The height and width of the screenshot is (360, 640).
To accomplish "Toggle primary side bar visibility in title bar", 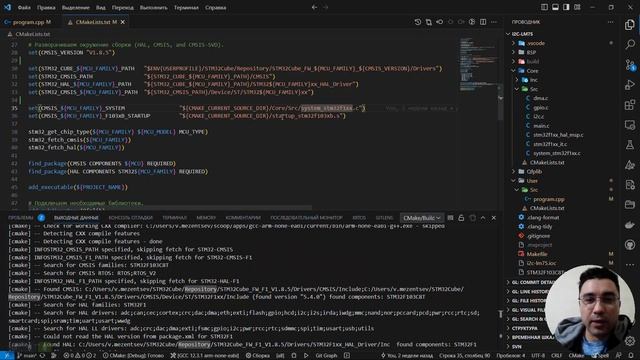I will [x=544, y=7].
